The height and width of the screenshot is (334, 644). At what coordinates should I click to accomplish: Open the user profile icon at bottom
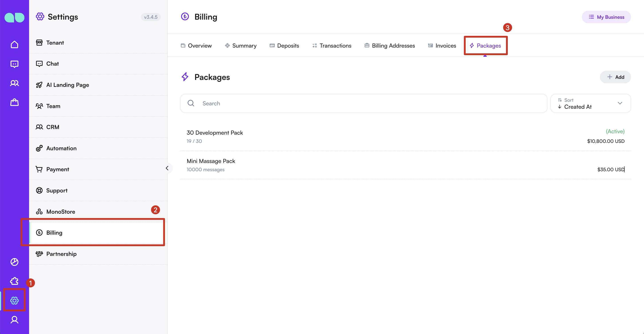tap(14, 320)
